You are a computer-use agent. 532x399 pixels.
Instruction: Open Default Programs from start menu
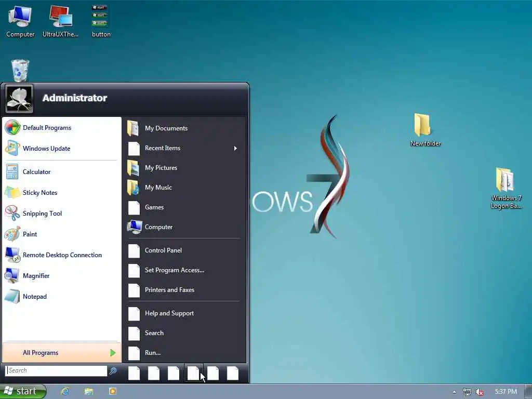coord(61,128)
